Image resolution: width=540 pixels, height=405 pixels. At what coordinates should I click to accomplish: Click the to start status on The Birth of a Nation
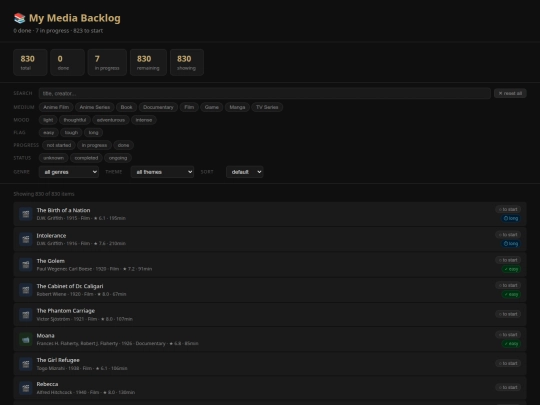click(x=508, y=209)
